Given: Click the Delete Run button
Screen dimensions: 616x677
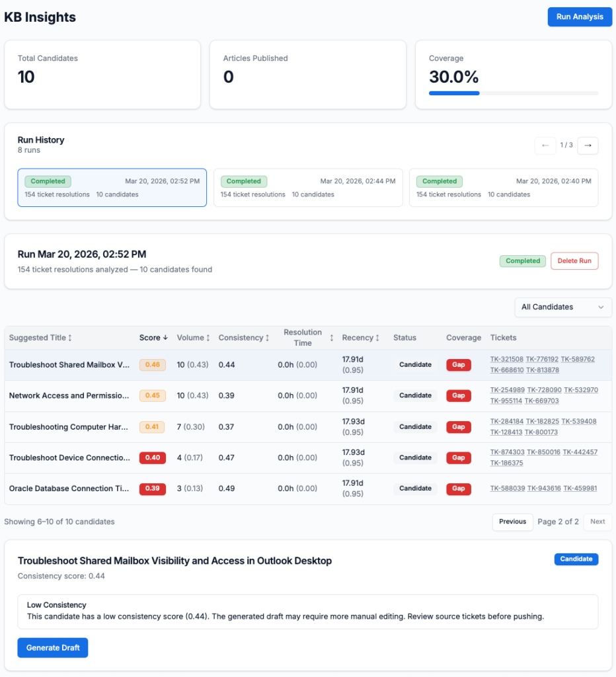Looking at the screenshot, I should (574, 261).
